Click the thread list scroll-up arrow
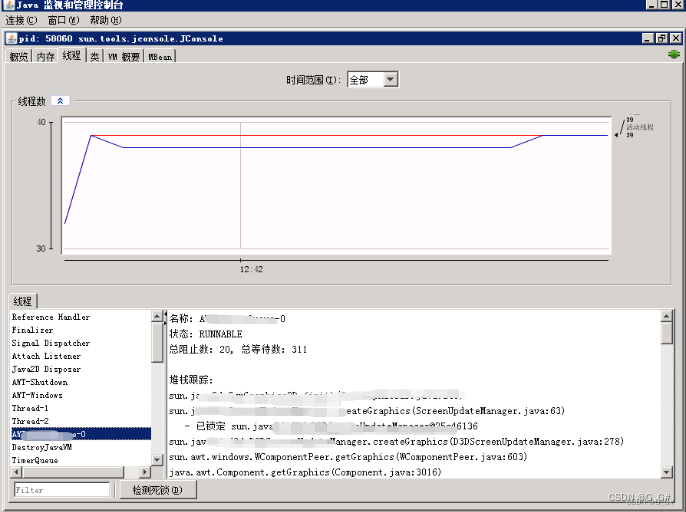 (156, 316)
